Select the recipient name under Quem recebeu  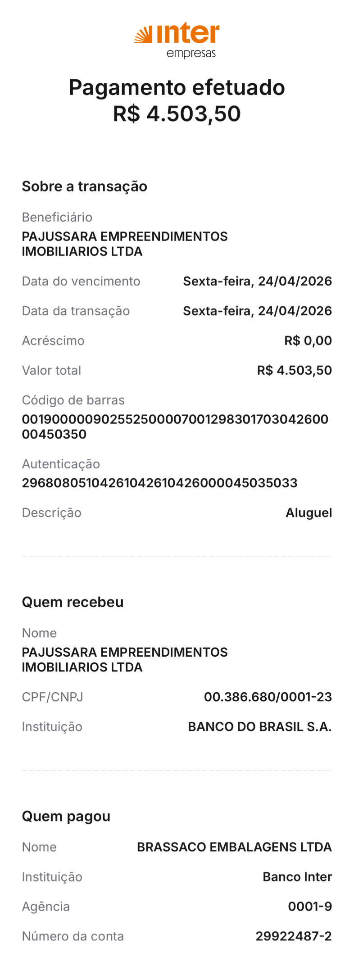tap(124, 659)
